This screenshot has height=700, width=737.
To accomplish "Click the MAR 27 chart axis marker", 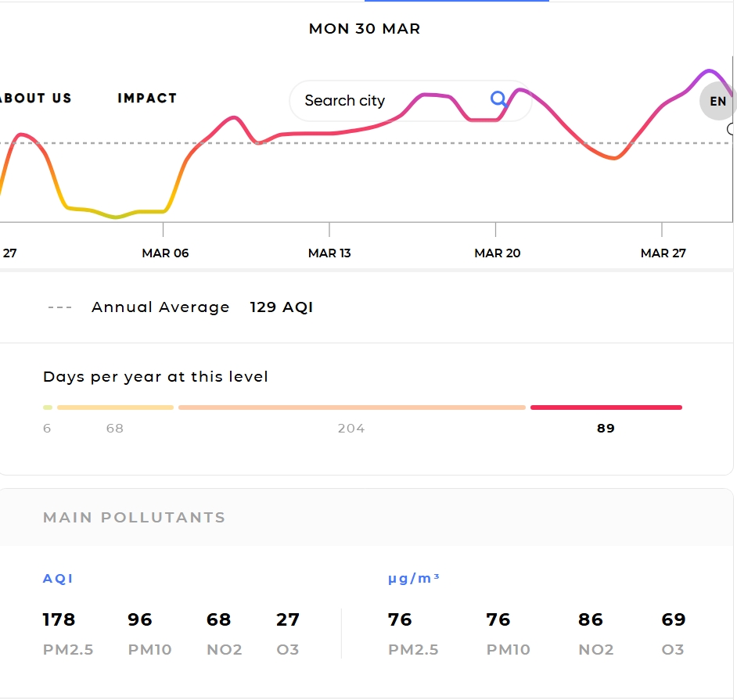I will coord(663,253).
